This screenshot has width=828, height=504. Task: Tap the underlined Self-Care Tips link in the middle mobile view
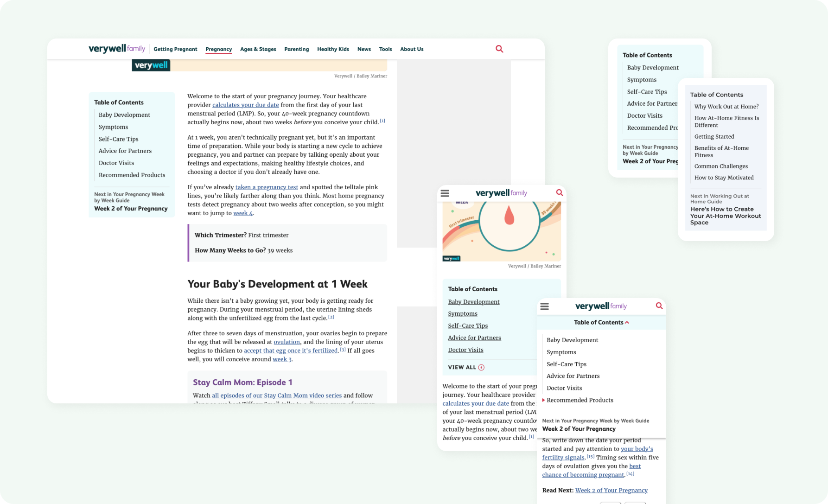tap(468, 326)
